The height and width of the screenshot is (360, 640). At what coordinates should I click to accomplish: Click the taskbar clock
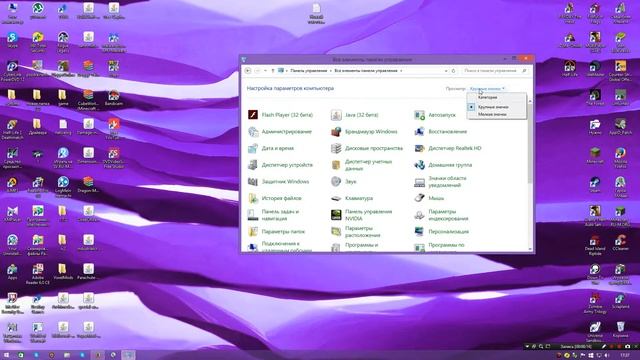[625, 356]
